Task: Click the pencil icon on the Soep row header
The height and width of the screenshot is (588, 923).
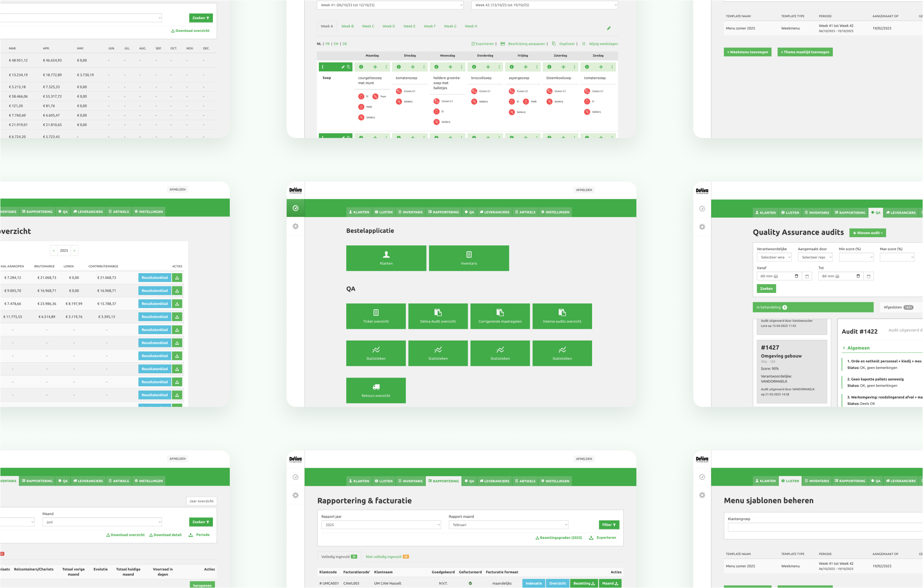Action: [x=343, y=67]
